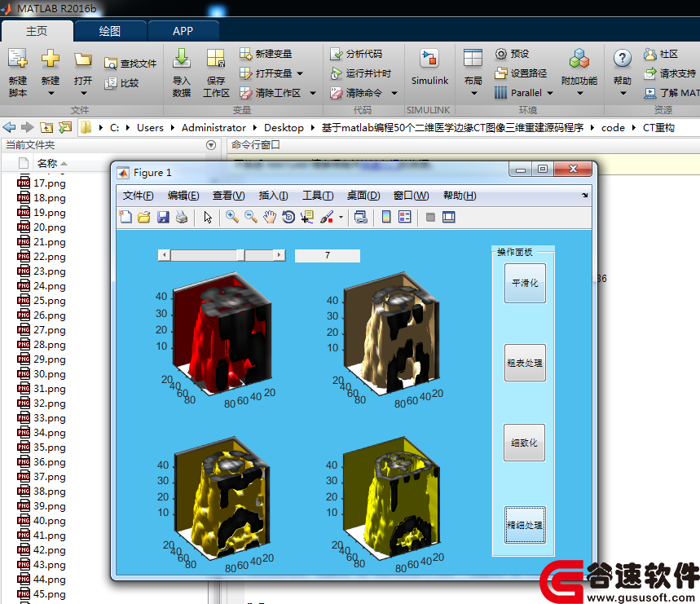Image resolution: width=700 pixels, height=604 pixels.
Task: Toggle the Brush data tool
Action: 327,217
